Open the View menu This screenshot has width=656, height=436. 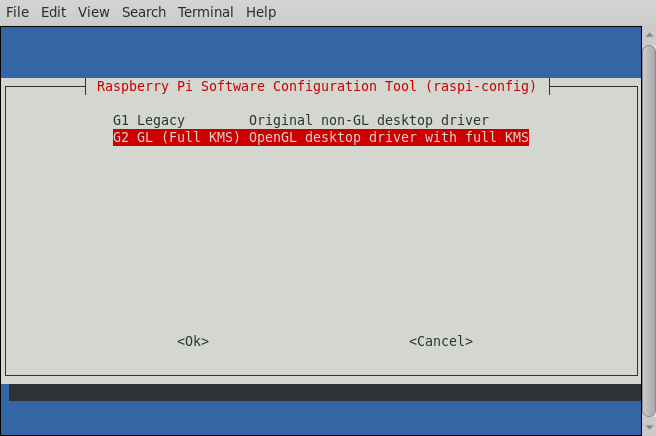[x=93, y=12]
